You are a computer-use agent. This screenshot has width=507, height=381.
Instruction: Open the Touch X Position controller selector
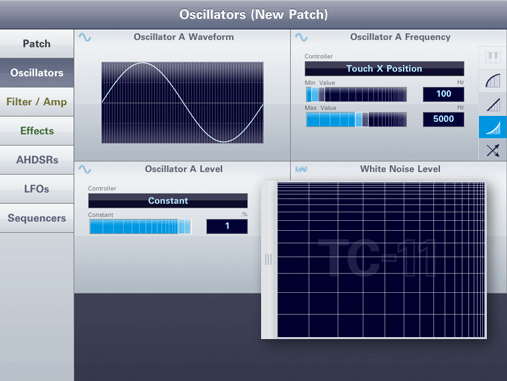(x=384, y=68)
